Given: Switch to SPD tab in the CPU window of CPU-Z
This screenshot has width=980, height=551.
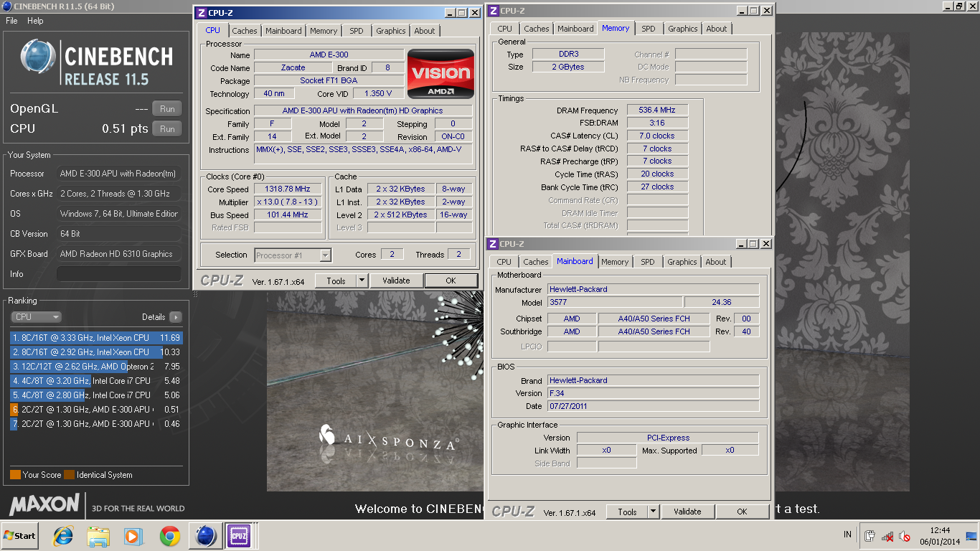Looking at the screenshot, I should pos(357,31).
